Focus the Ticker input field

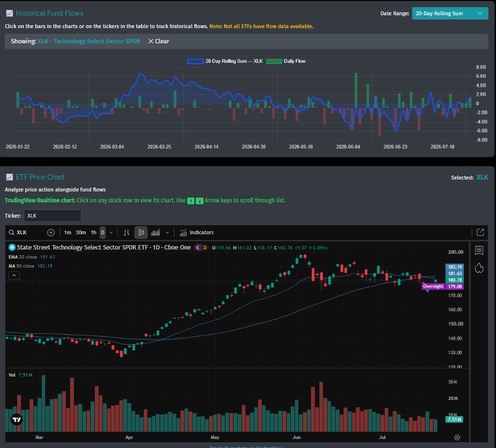click(52, 216)
